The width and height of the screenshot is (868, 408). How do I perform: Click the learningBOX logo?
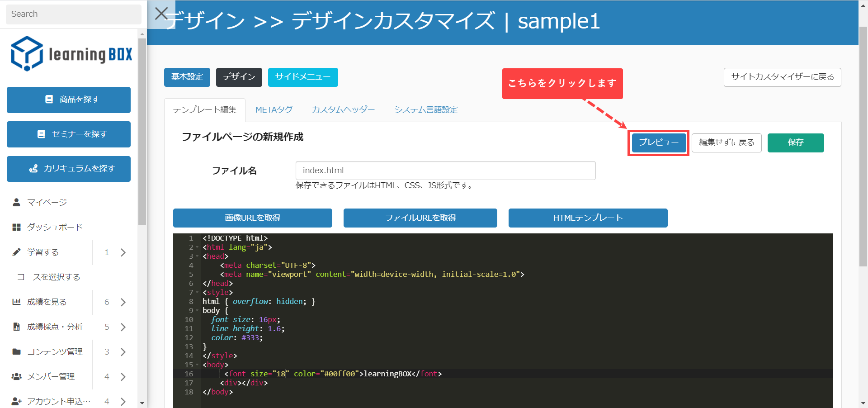click(x=71, y=54)
